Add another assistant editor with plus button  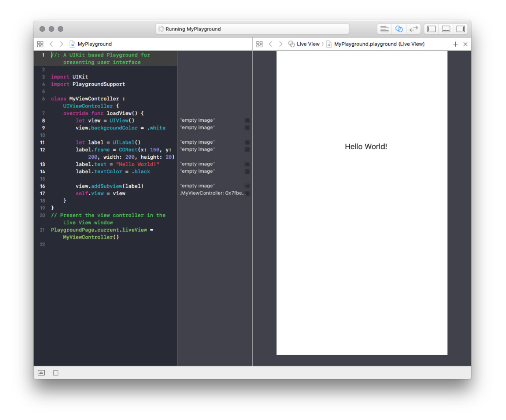pyautogui.click(x=455, y=44)
